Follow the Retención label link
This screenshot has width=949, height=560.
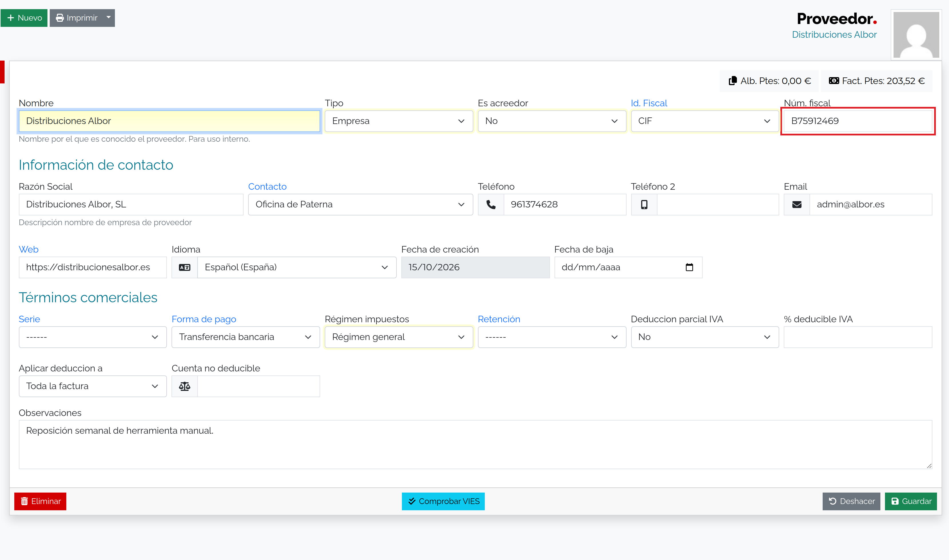pos(499,319)
